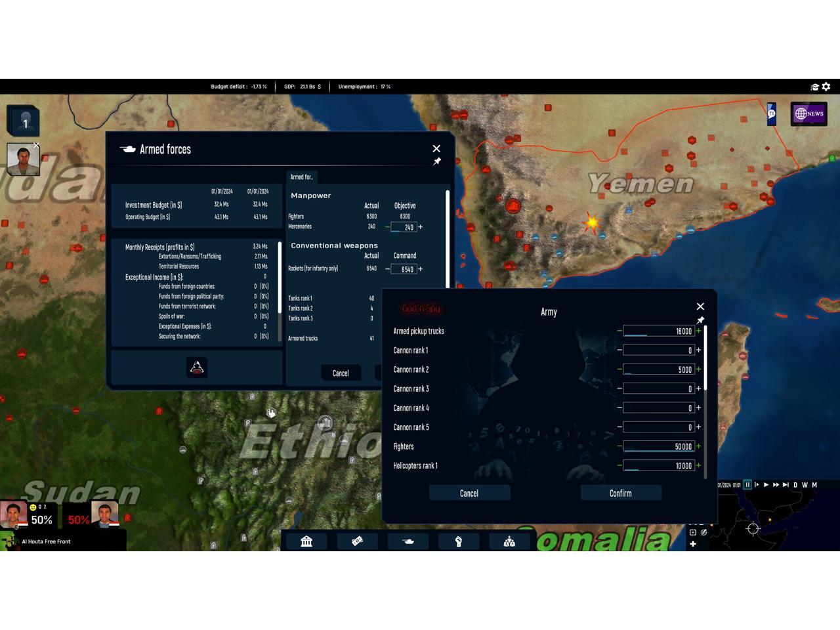Click the graduation cap tutorial icon

tap(815, 87)
